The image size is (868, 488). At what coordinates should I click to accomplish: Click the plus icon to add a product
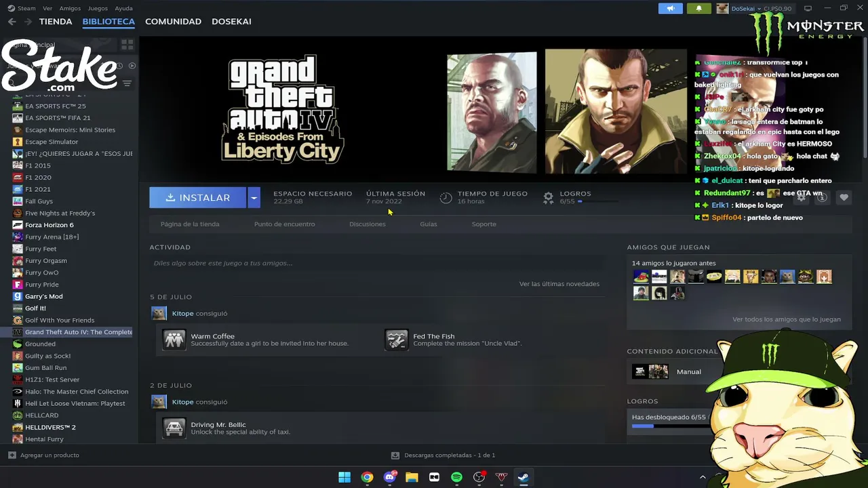coord(12,455)
